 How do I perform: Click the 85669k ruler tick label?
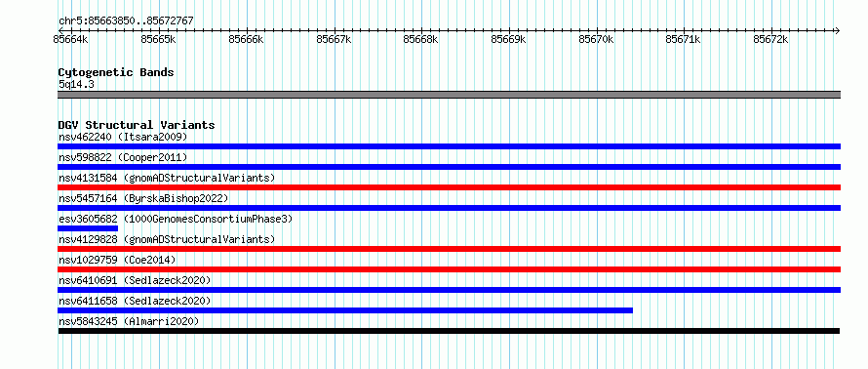click(508, 39)
